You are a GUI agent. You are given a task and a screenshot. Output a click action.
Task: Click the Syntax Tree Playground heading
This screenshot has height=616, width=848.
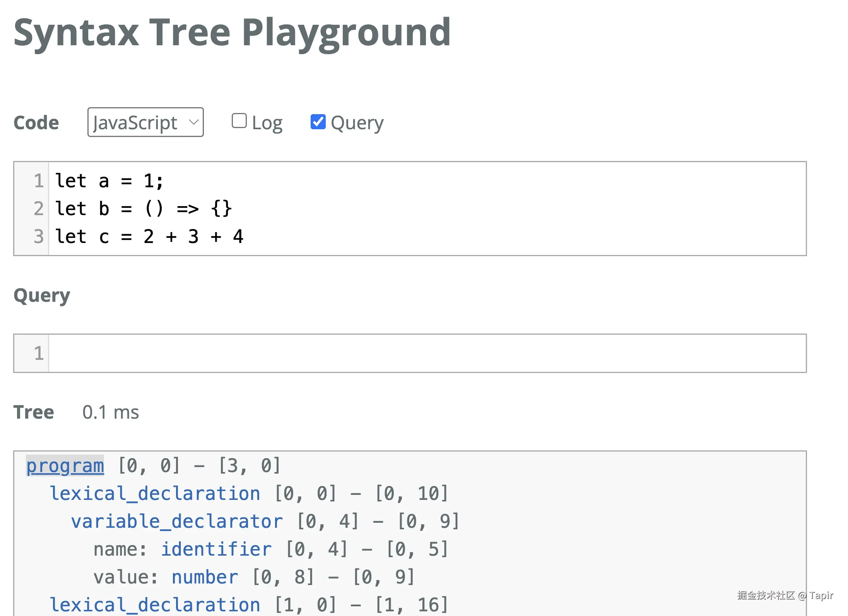[x=232, y=33]
